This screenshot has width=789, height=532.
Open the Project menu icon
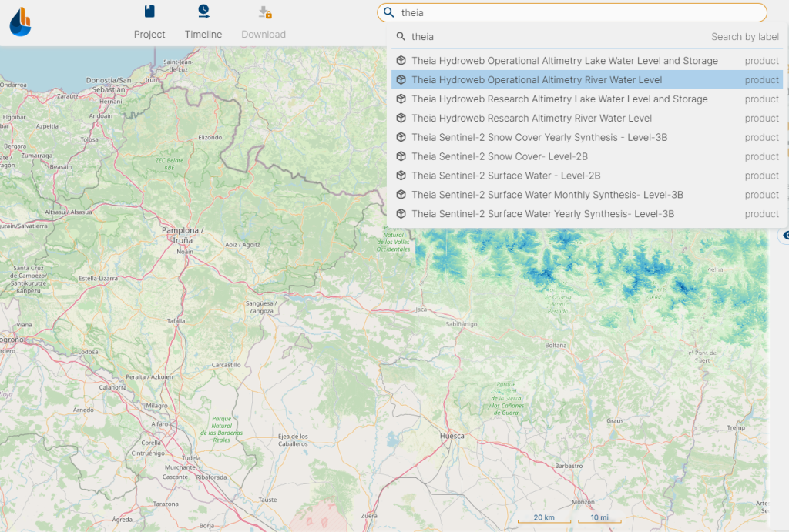pyautogui.click(x=149, y=12)
